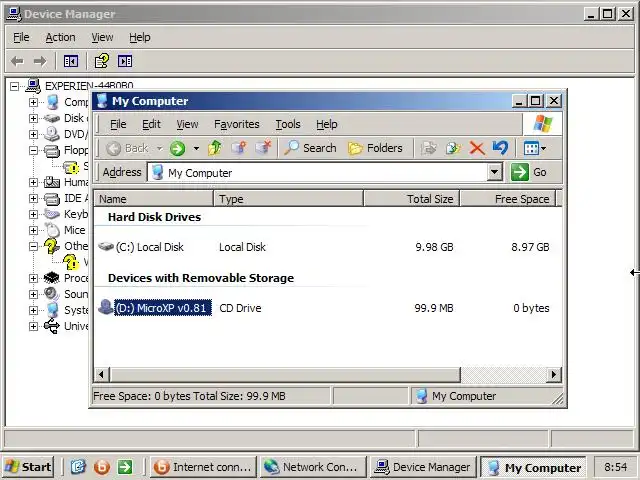Click the disabled Back button
640x480 pixels.
(x=127, y=148)
